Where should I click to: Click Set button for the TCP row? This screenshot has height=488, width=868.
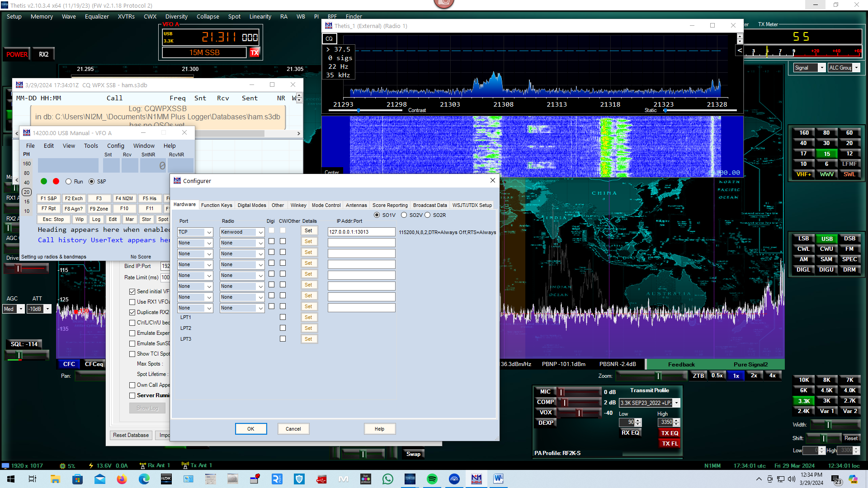[309, 230]
